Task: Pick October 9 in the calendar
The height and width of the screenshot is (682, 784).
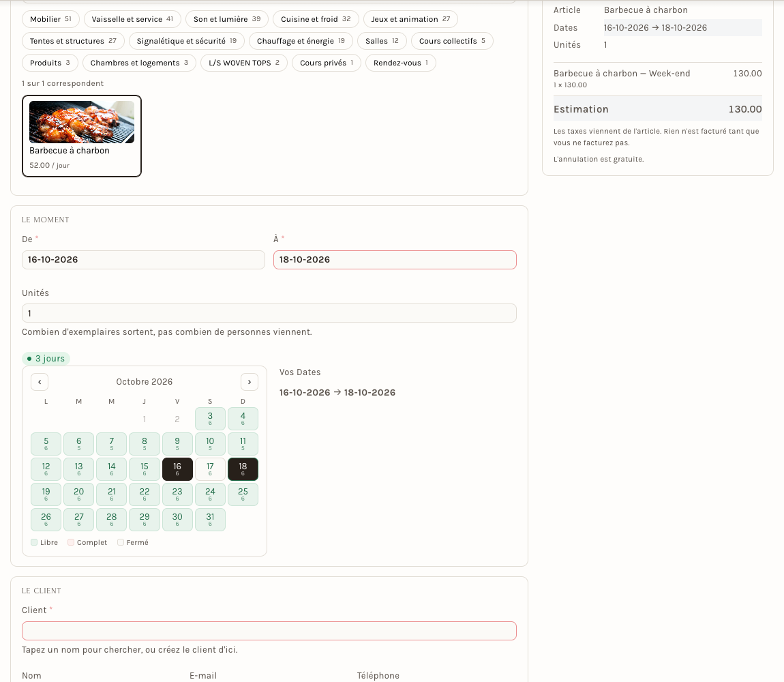Action: point(177,444)
